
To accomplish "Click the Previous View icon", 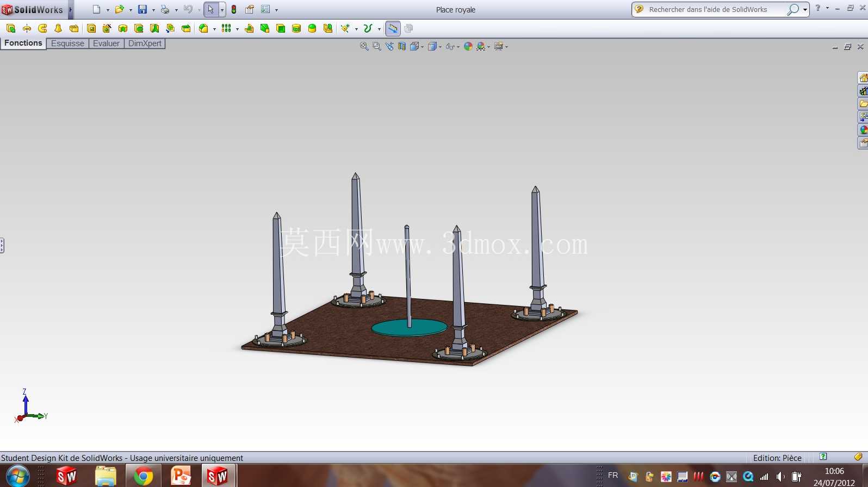I will [x=389, y=47].
